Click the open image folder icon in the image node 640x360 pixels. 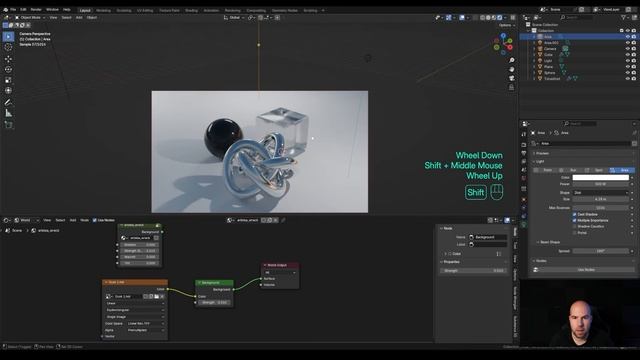pos(157,297)
